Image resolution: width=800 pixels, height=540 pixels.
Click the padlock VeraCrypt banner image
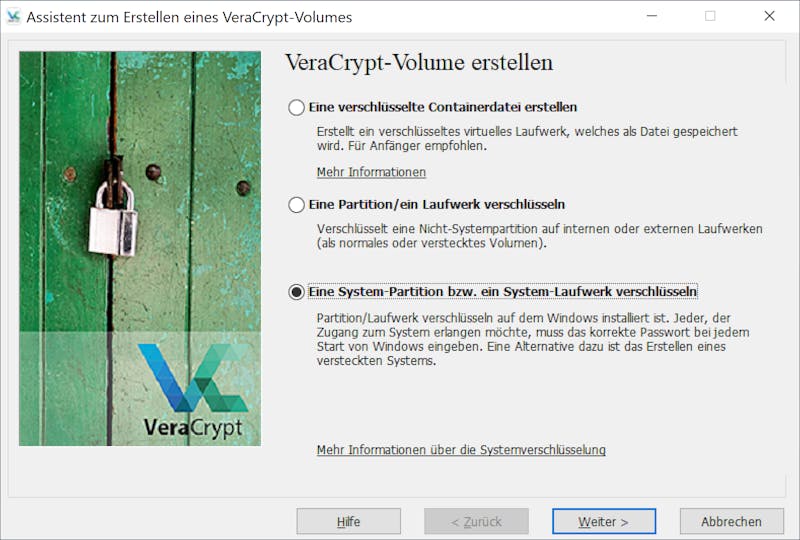140,249
